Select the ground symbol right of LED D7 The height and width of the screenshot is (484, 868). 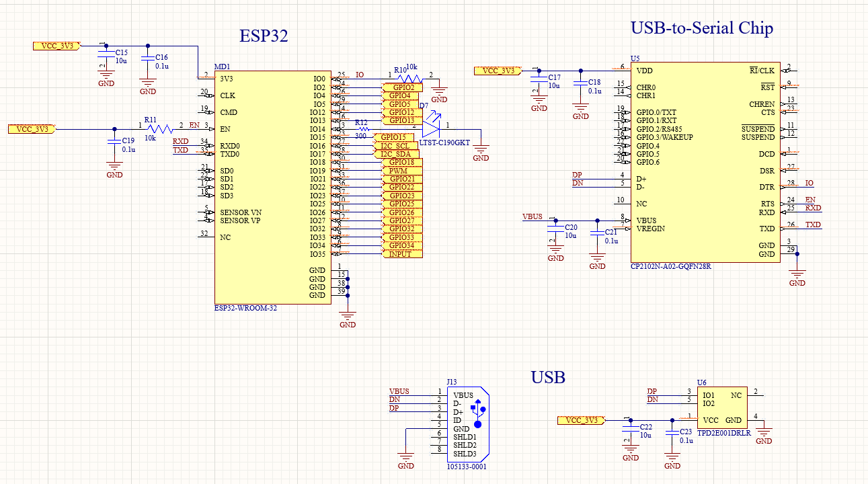click(x=481, y=152)
